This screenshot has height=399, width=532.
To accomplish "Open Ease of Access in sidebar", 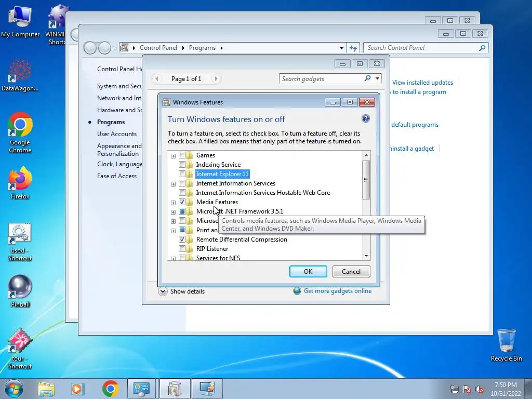I will pyautogui.click(x=117, y=176).
